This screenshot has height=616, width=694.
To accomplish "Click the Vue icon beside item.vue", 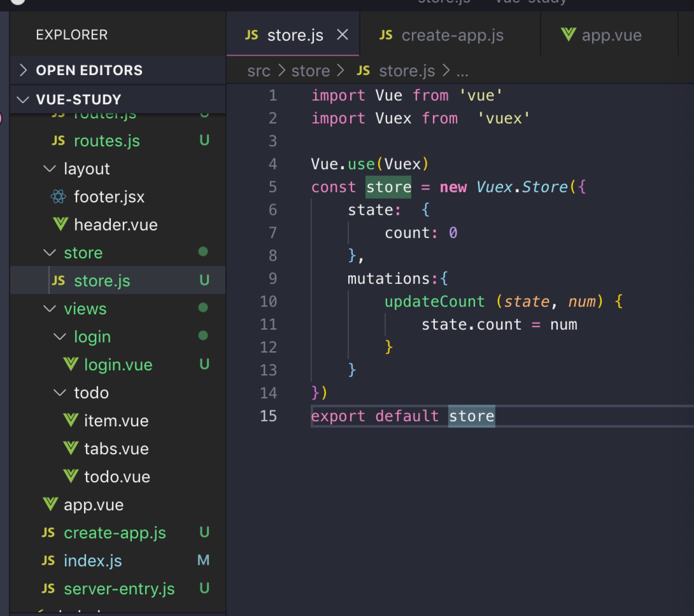I will (71, 420).
